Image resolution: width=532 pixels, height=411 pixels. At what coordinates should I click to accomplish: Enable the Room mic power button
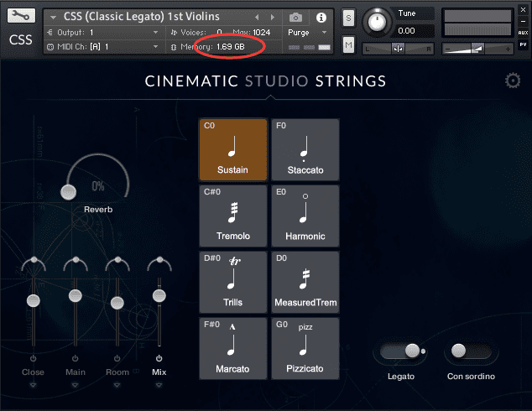point(117,358)
